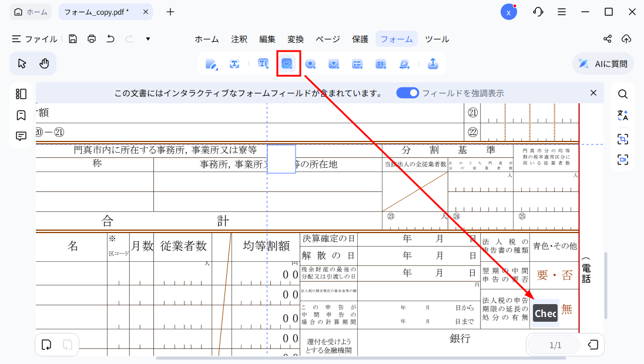This screenshot has width=644, height=364.
Task: Switch to the 注釈 tab
Action: 239,39
